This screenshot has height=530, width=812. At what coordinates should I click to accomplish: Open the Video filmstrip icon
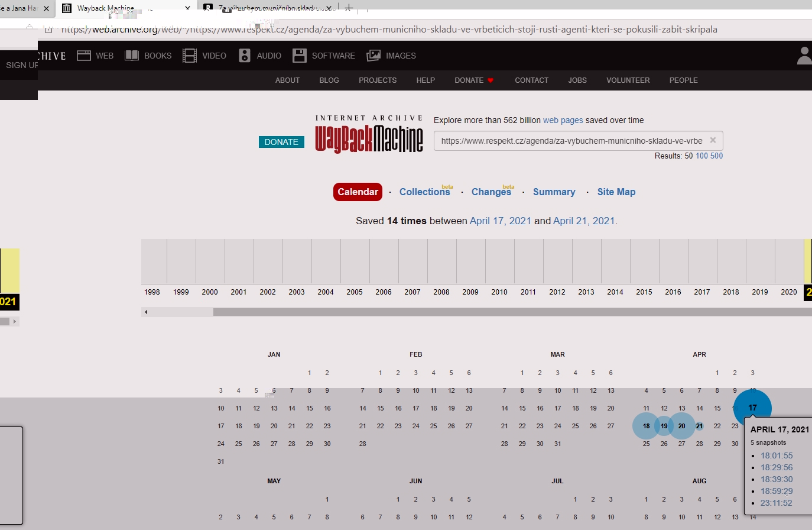coord(190,56)
